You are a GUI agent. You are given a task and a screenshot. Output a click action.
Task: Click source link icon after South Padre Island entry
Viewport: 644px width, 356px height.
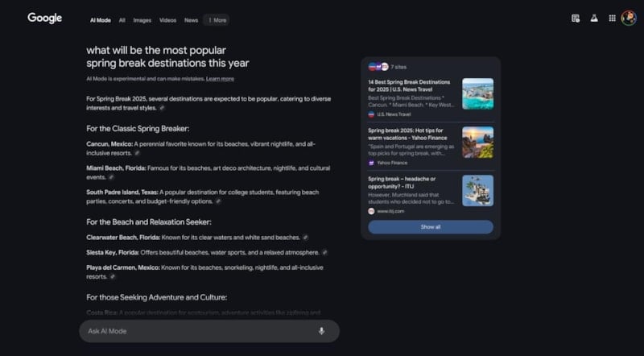pyautogui.click(x=218, y=201)
